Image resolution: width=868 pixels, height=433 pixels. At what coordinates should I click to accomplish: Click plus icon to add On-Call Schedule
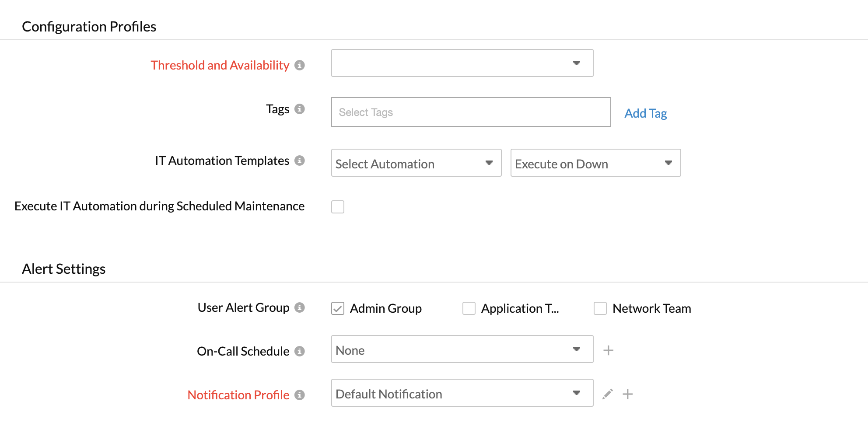[608, 350]
